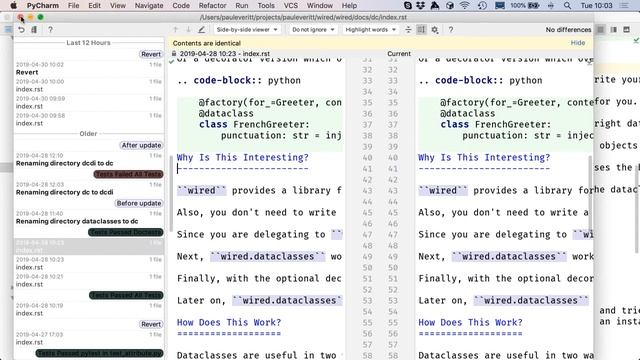Click the Apple menu logo

(x=13, y=5)
